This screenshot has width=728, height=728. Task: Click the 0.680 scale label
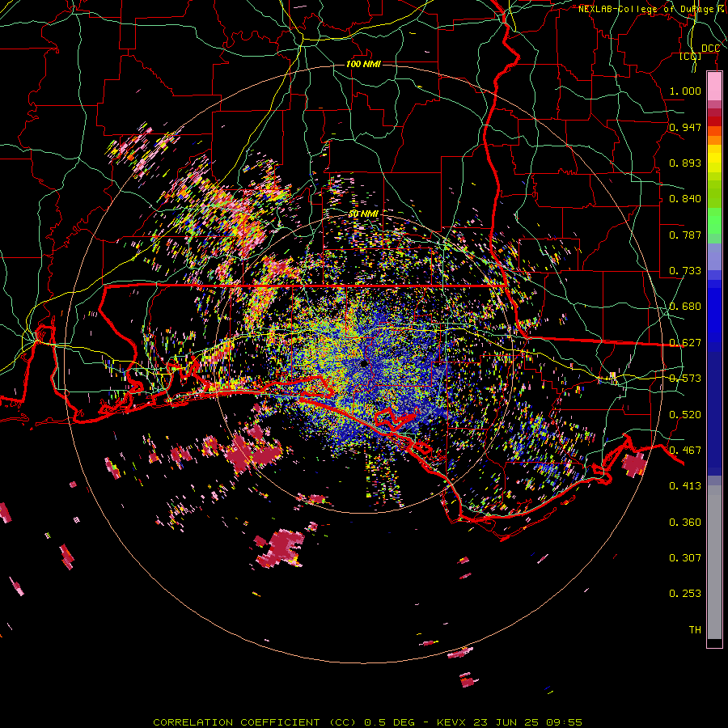tap(685, 307)
